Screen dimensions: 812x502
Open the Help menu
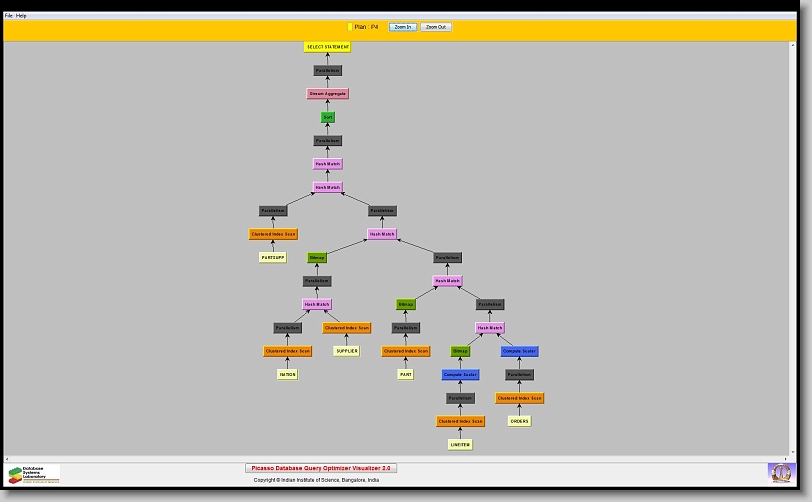coord(22,16)
